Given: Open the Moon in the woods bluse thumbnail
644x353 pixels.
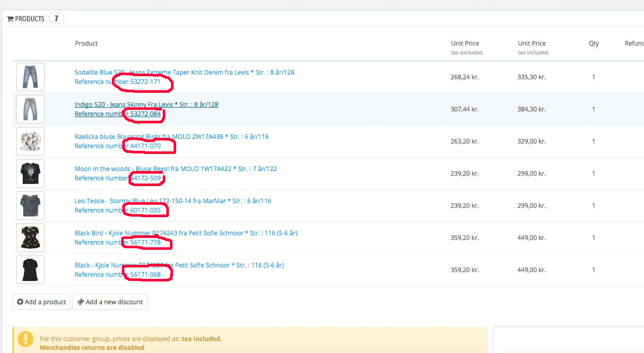Looking at the screenshot, I should click(x=30, y=173).
